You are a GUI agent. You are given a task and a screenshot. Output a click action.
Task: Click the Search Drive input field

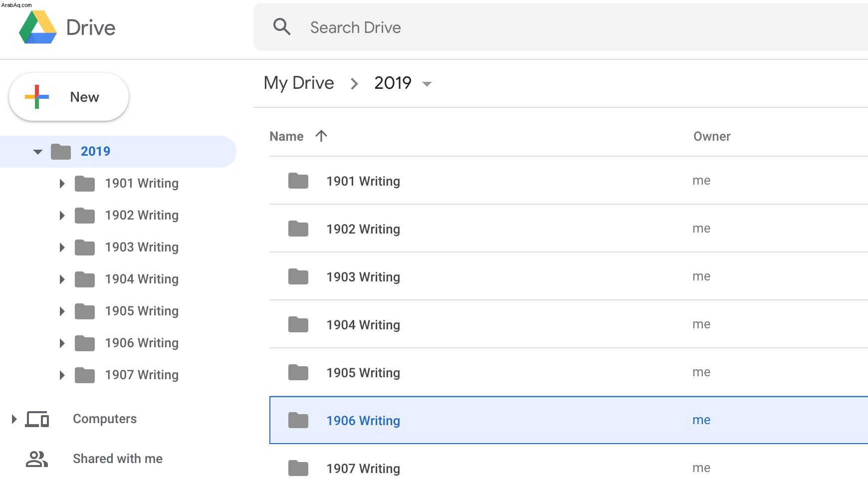[561, 27]
